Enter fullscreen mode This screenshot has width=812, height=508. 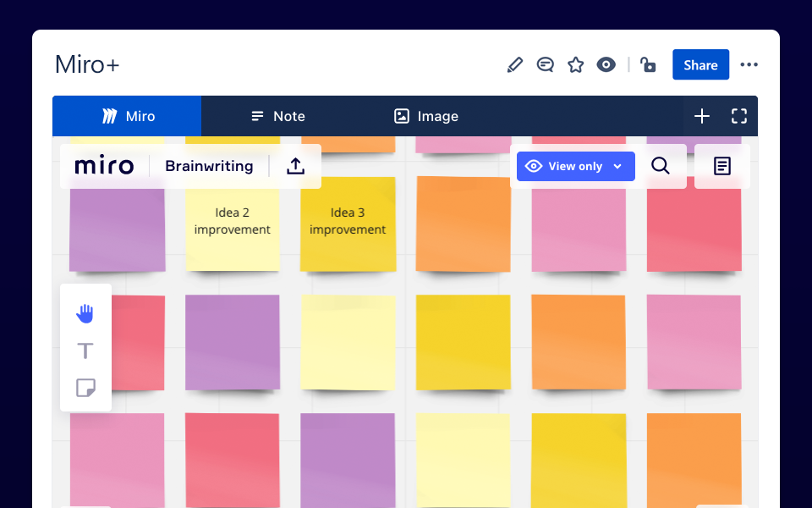pyautogui.click(x=739, y=116)
